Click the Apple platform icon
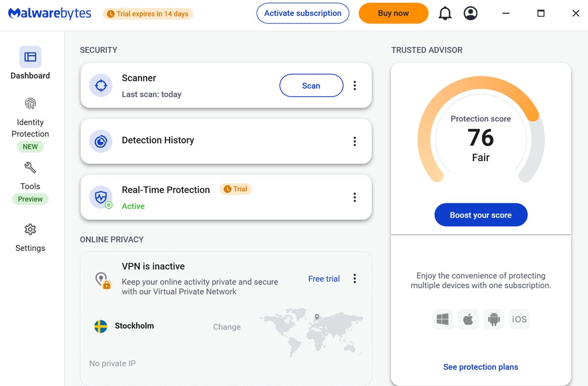 tap(468, 319)
